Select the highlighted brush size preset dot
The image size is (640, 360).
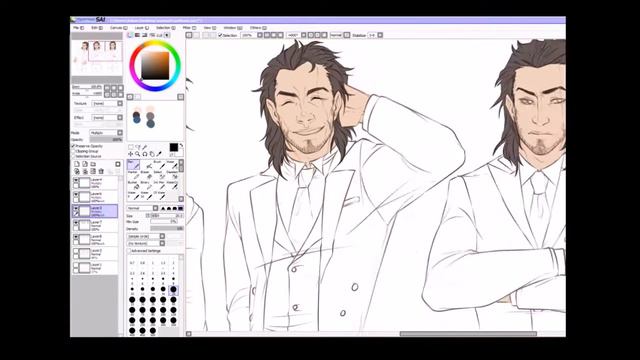[173, 289]
